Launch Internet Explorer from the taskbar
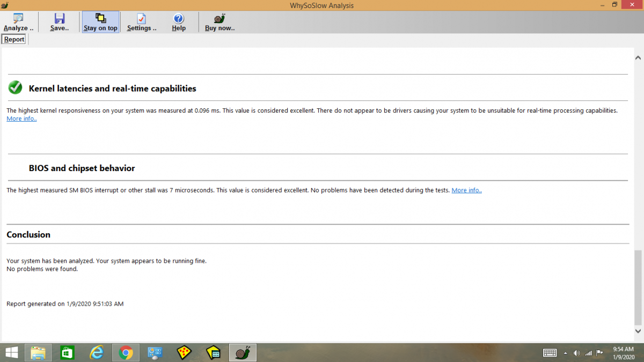The image size is (644, 362). pos(97,352)
